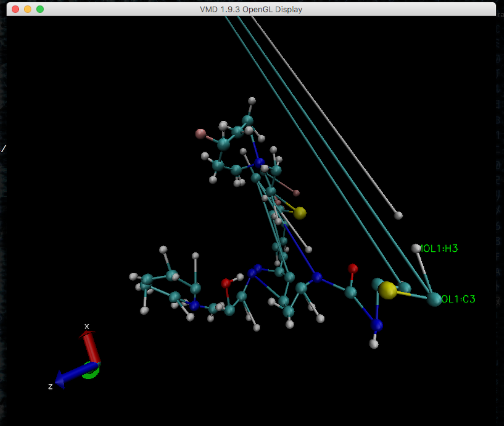504x426 pixels.
Task: Select the yellow sulfur atom in the upper molecule
Action: coord(301,213)
